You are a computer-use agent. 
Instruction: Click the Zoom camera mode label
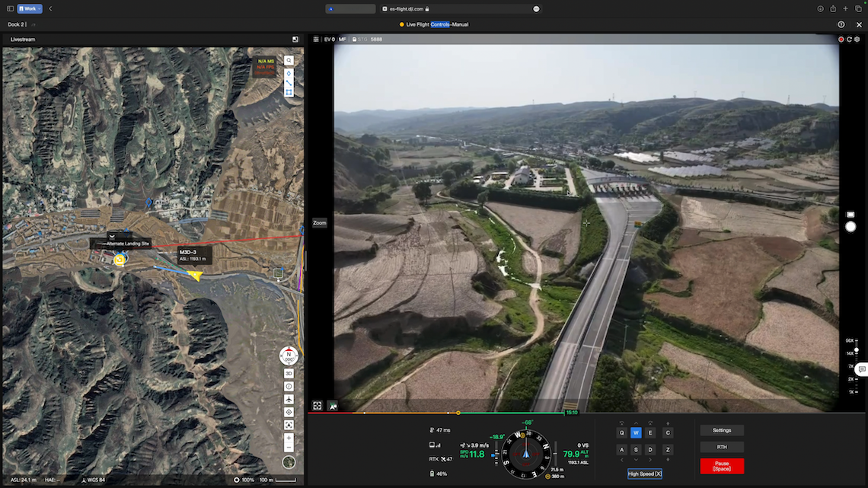click(319, 223)
